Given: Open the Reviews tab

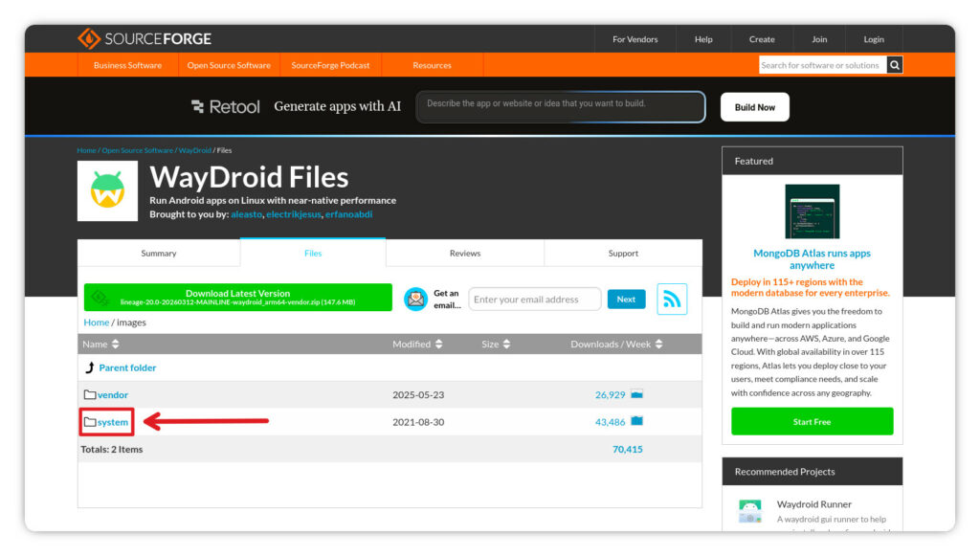Looking at the screenshot, I should [464, 254].
